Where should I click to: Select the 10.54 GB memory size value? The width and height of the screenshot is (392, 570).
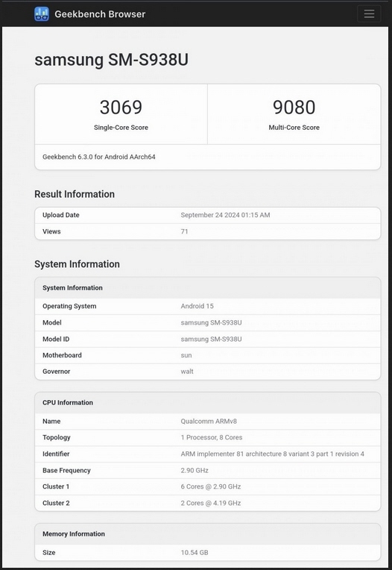click(x=195, y=553)
